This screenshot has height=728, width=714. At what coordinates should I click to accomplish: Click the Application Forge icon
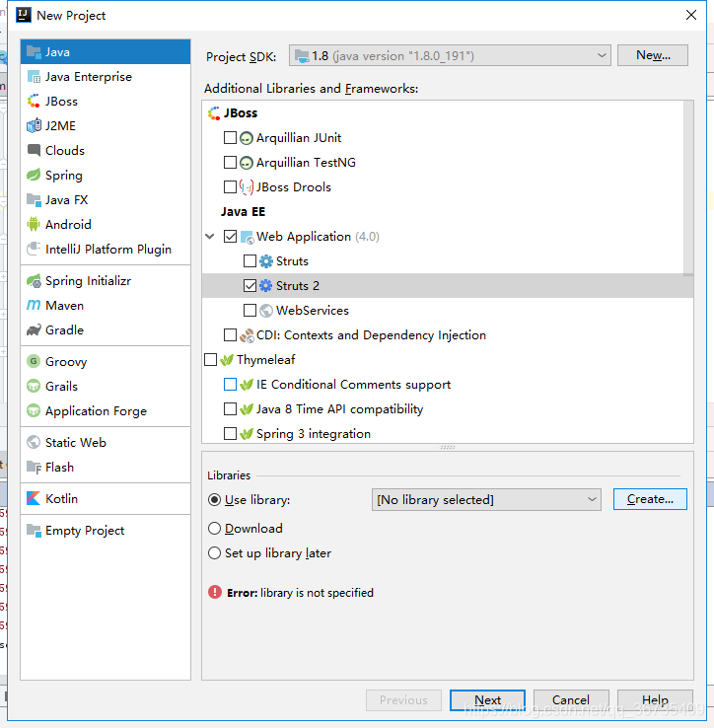(x=34, y=410)
